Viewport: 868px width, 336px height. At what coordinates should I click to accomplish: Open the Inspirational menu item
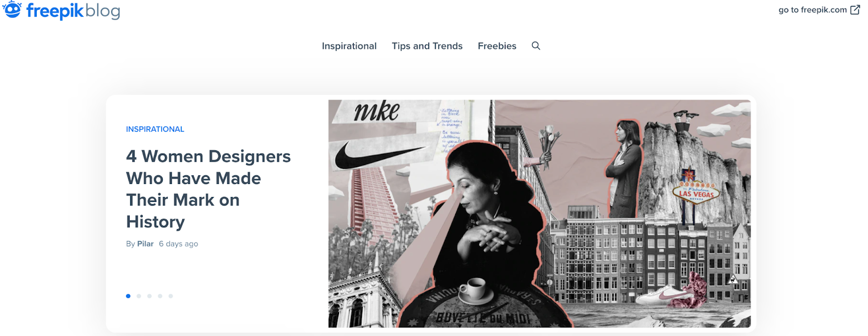coord(349,46)
